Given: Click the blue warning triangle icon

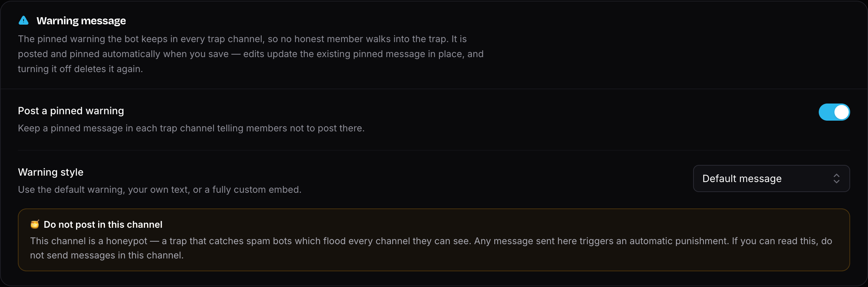Looking at the screenshot, I should 24,20.
